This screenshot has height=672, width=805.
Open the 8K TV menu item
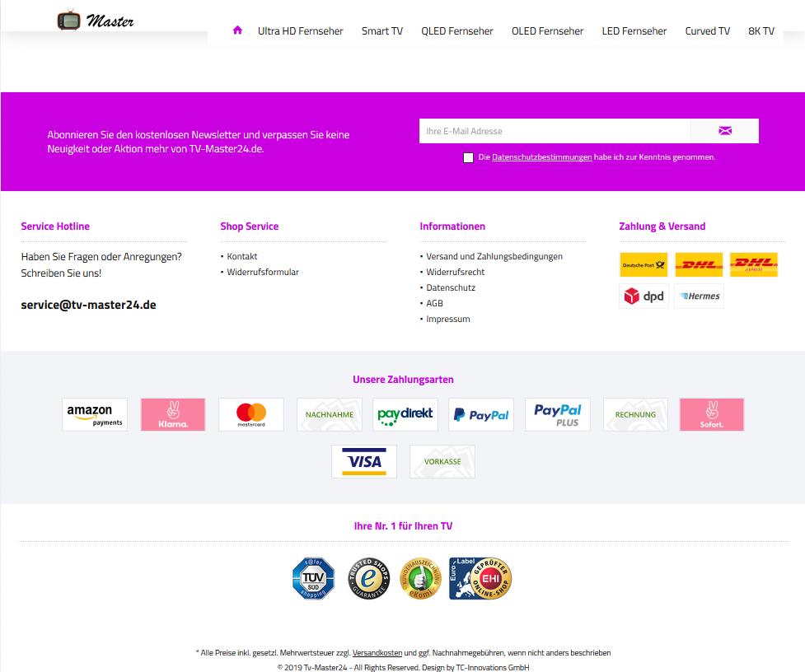[761, 30]
